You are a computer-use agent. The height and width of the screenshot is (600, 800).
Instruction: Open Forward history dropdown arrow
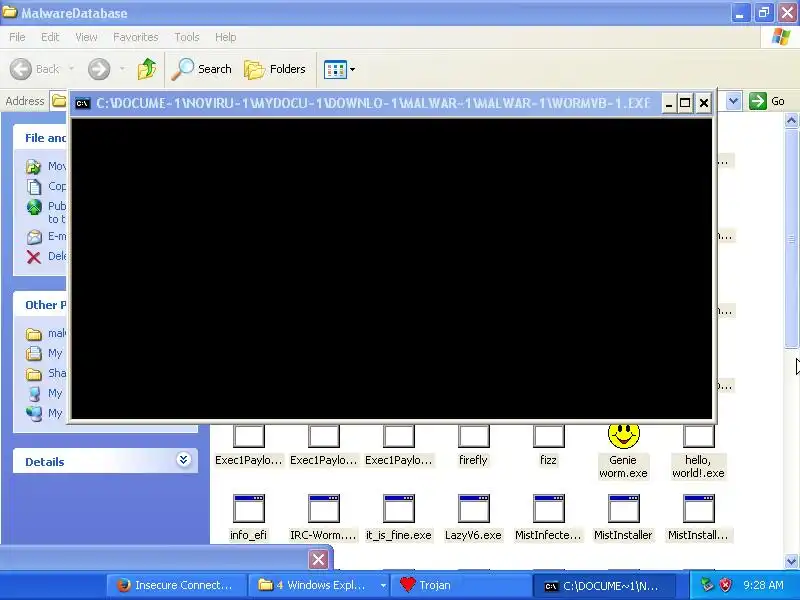[x=122, y=69]
